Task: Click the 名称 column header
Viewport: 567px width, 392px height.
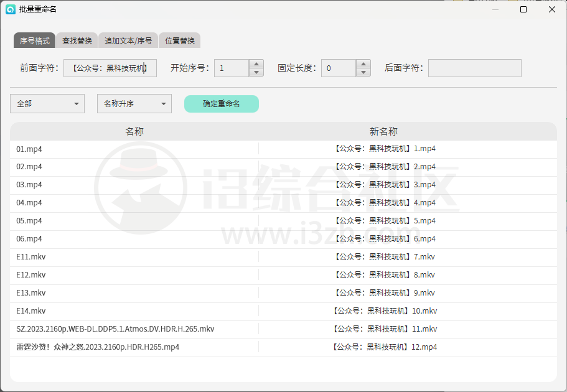Action: (x=134, y=131)
